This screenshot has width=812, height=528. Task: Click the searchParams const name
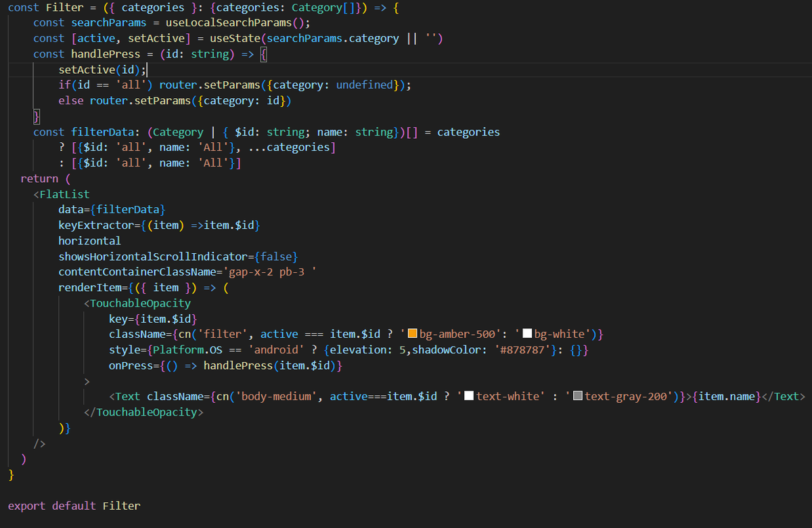tap(109, 22)
